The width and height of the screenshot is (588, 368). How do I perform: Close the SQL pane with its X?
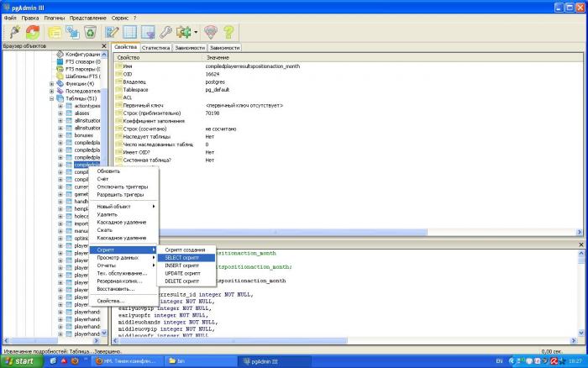[x=581, y=244]
